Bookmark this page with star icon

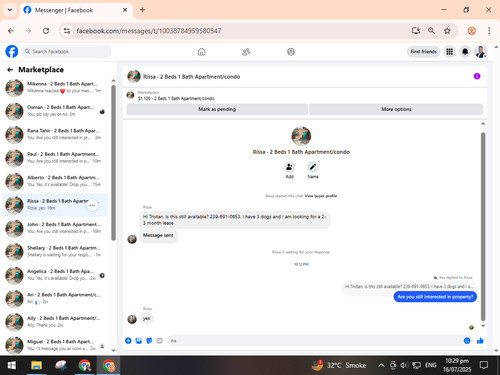[447, 31]
